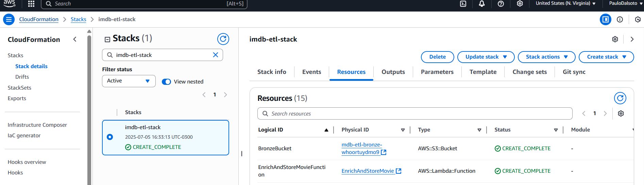Open Infrastructure Composer in sidebar
The height and width of the screenshot is (185, 644).
pyautogui.click(x=37, y=125)
